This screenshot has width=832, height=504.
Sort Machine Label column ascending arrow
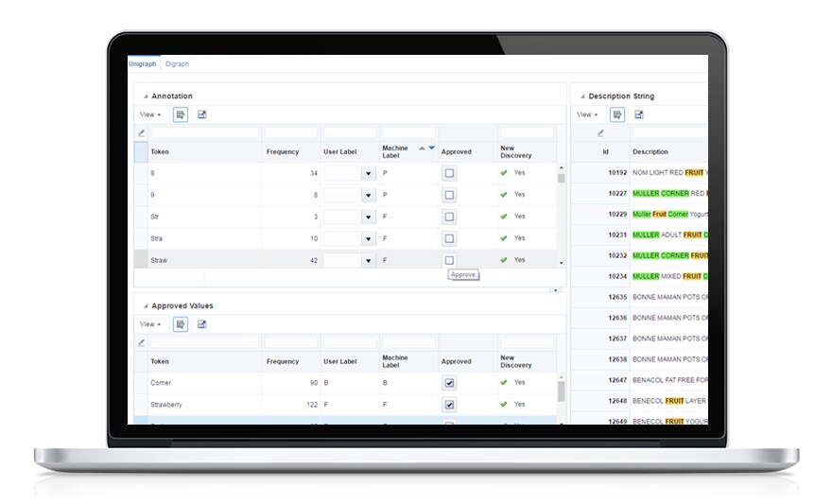422,148
